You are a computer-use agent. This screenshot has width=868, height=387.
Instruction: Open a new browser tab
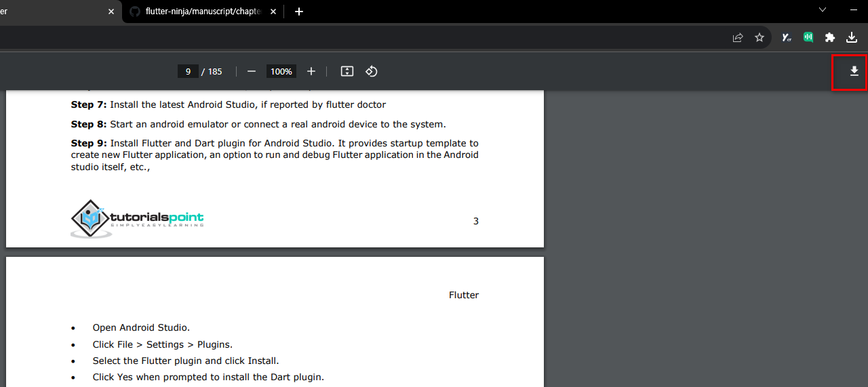click(x=299, y=12)
